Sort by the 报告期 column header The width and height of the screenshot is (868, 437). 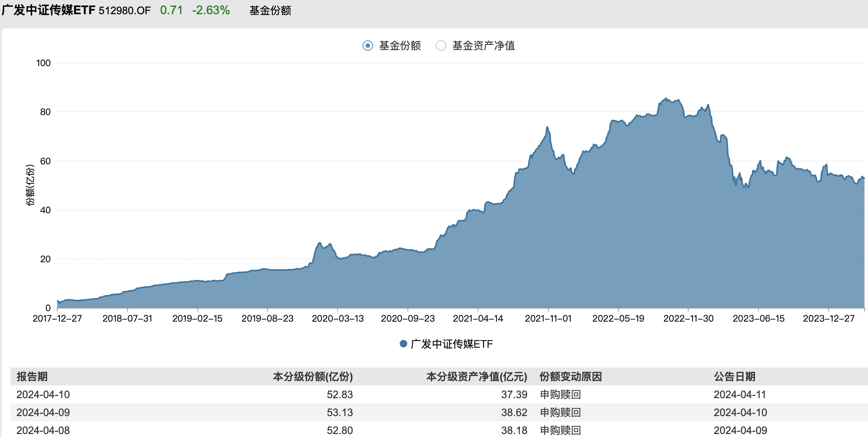[x=32, y=377]
